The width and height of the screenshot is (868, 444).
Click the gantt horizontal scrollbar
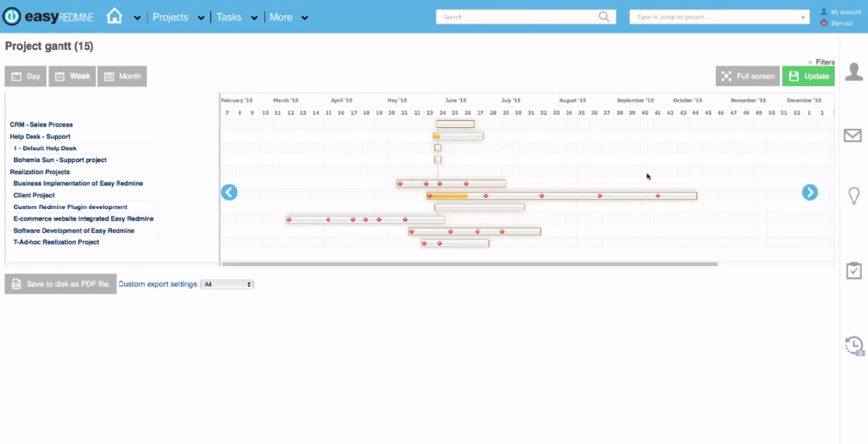pos(469,264)
